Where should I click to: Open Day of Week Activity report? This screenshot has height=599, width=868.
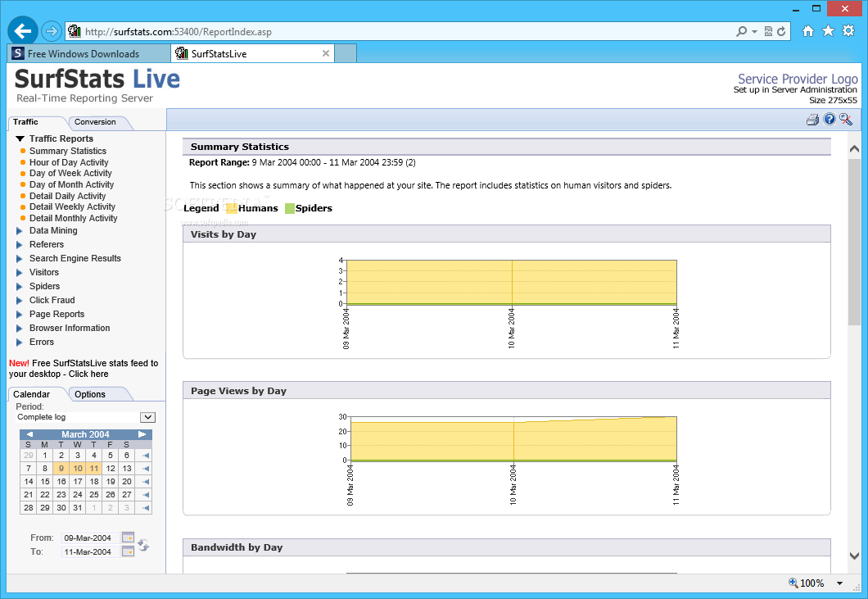(x=71, y=173)
